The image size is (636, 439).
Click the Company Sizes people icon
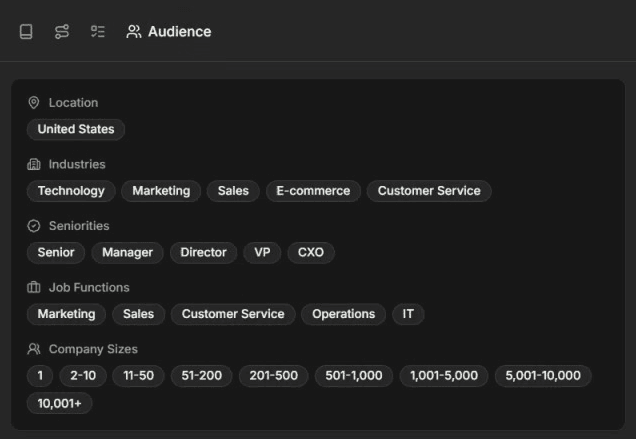click(x=34, y=349)
